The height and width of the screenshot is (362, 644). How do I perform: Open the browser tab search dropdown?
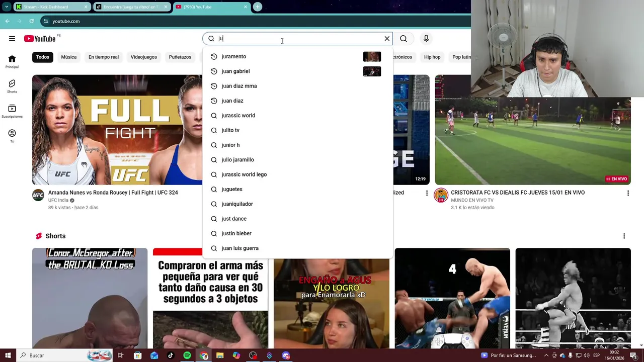(x=7, y=7)
